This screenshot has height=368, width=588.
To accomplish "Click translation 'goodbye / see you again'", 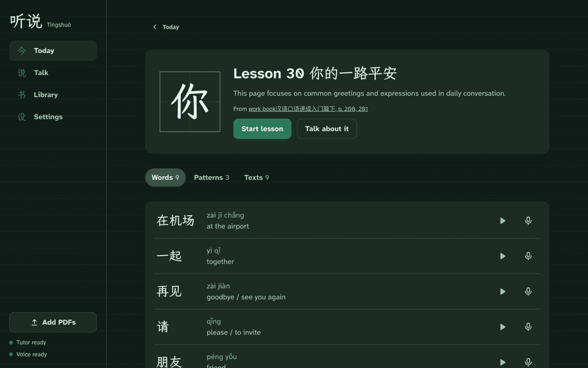I will click(x=246, y=297).
